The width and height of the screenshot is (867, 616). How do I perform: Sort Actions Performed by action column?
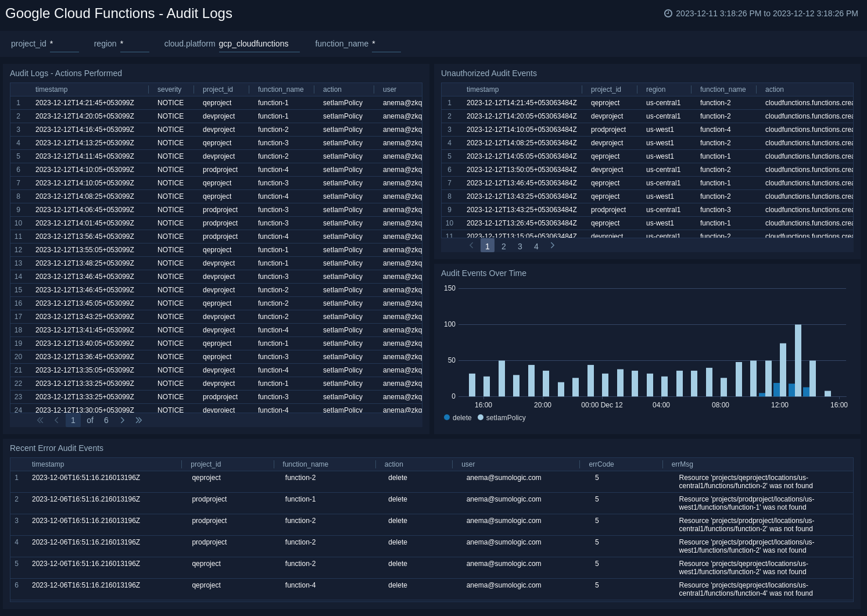pos(332,89)
